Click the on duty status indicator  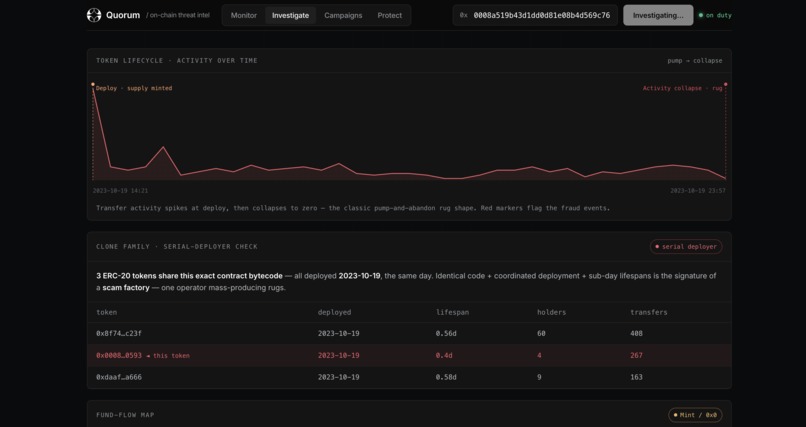point(715,15)
